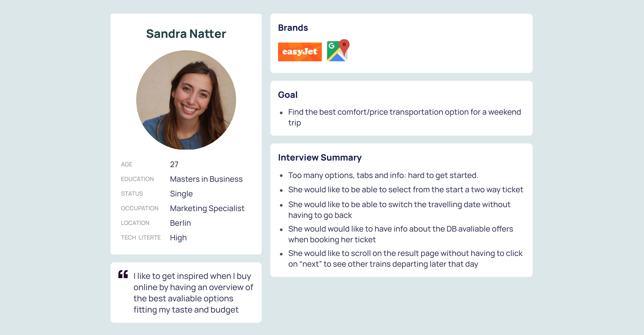Select the DB available offers bullet
This screenshot has height=335, width=644.
[x=401, y=234]
